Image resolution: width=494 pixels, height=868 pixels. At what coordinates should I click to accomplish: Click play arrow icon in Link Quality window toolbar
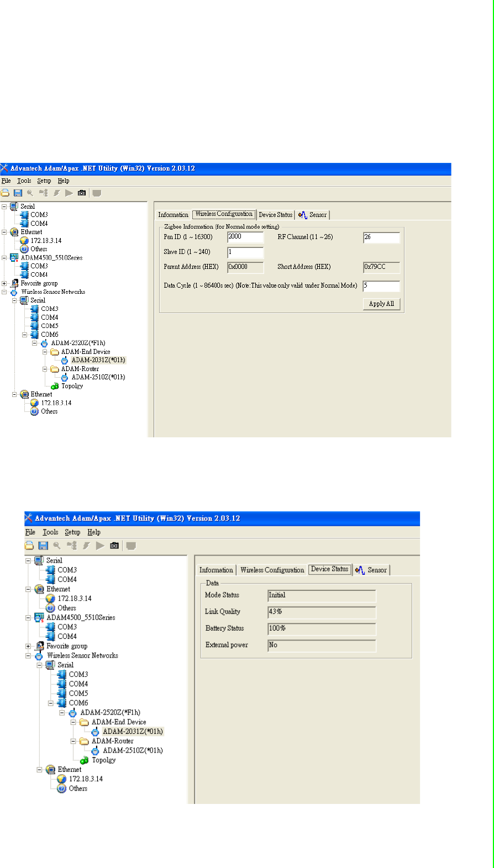tap(100, 546)
